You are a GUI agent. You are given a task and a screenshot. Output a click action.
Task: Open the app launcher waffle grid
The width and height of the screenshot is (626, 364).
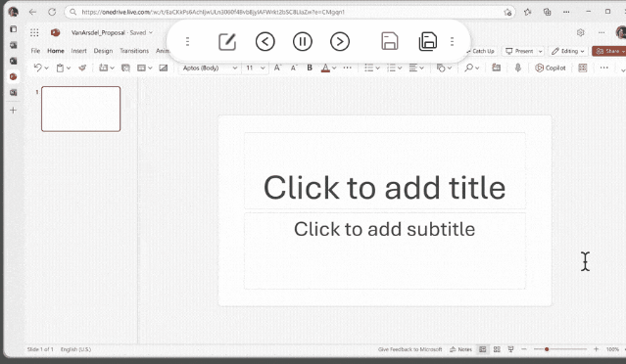(x=34, y=32)
